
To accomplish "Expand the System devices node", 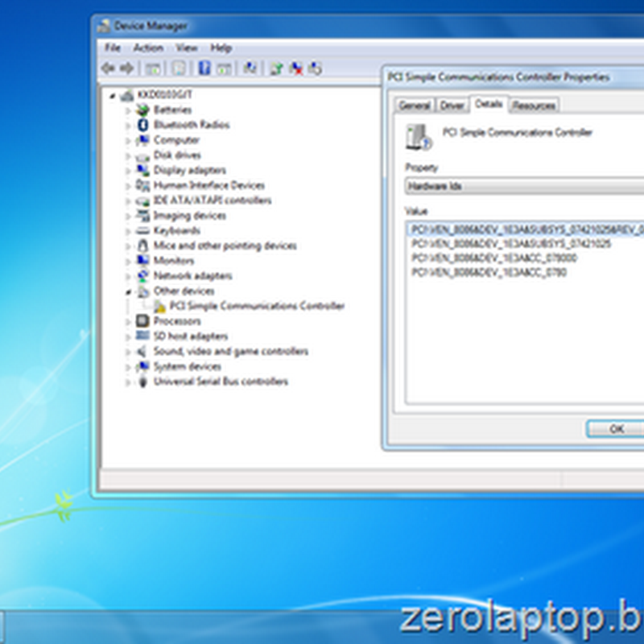I will [x=128, y=367].
